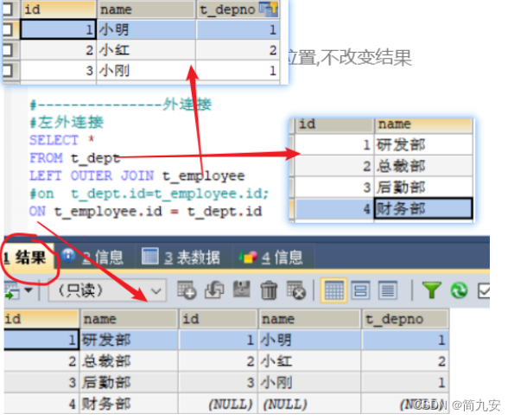Select 小明 in the result grid
Screen dimensions: 514x420
pyautogui.click(x=309, y=340)
